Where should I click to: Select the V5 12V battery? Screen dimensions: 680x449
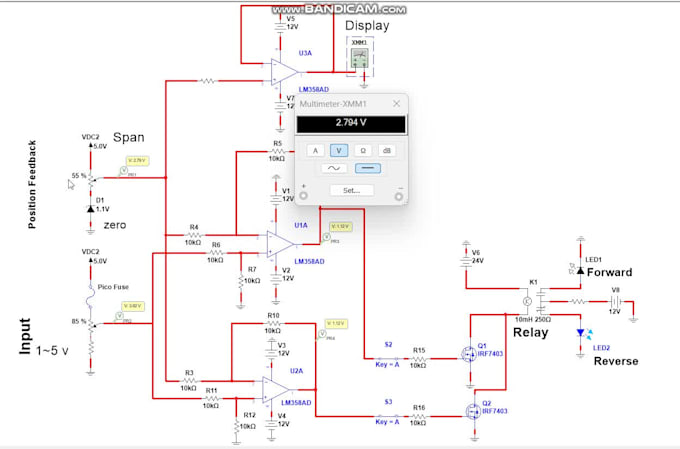pyautogui.click(x=280, y=27)
